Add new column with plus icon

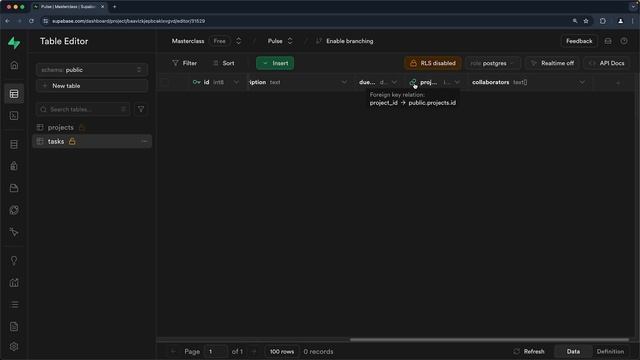point(618,82)
